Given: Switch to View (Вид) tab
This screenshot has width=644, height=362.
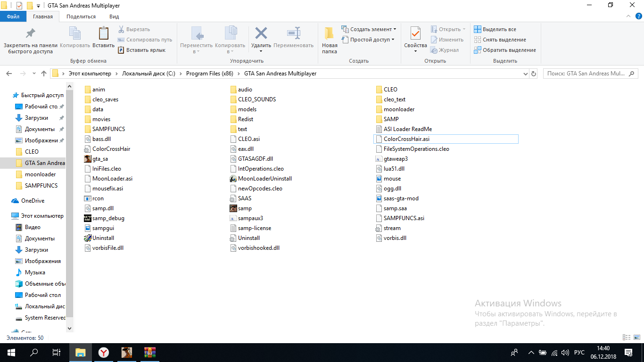Looking at the screenshot, I should 114,16.
